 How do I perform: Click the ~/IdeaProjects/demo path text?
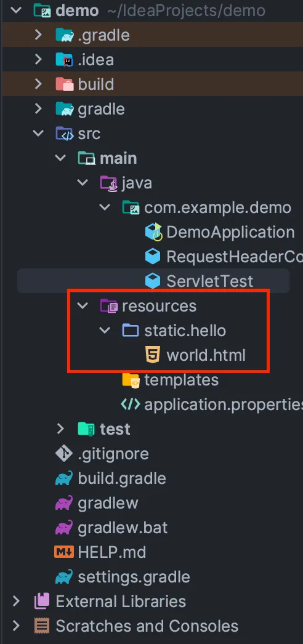pyautogui.click(x=186, y=10)
